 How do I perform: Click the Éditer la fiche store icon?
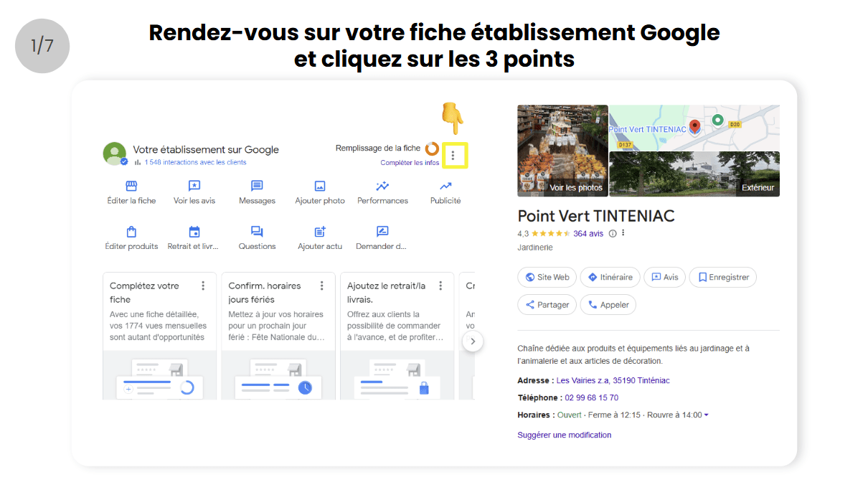tap(131, 187)
